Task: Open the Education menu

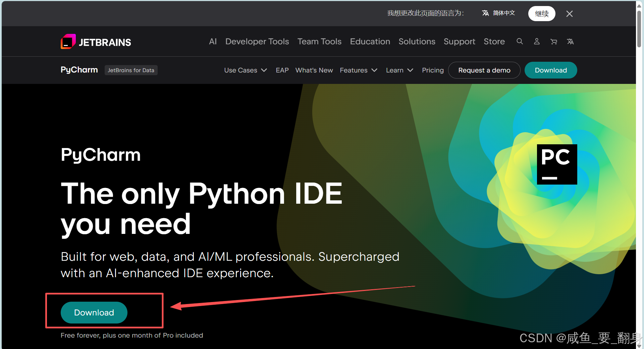Action: pyautogui.click(x=370, y=42)
